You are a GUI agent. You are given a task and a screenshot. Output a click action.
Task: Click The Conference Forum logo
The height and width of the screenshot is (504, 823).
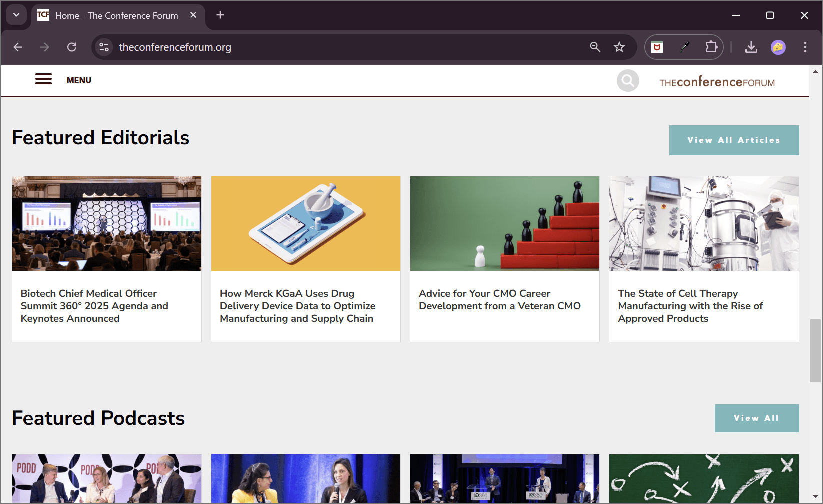[717, 82]
